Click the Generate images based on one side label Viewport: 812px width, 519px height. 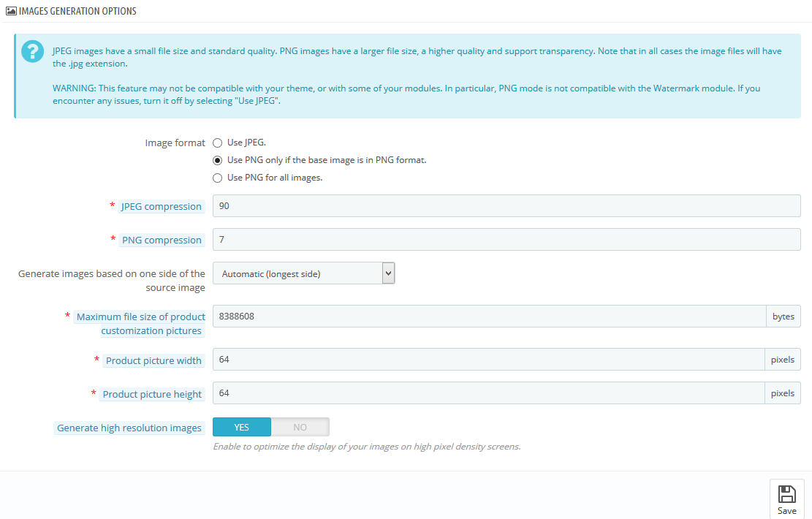pos(112,280)
